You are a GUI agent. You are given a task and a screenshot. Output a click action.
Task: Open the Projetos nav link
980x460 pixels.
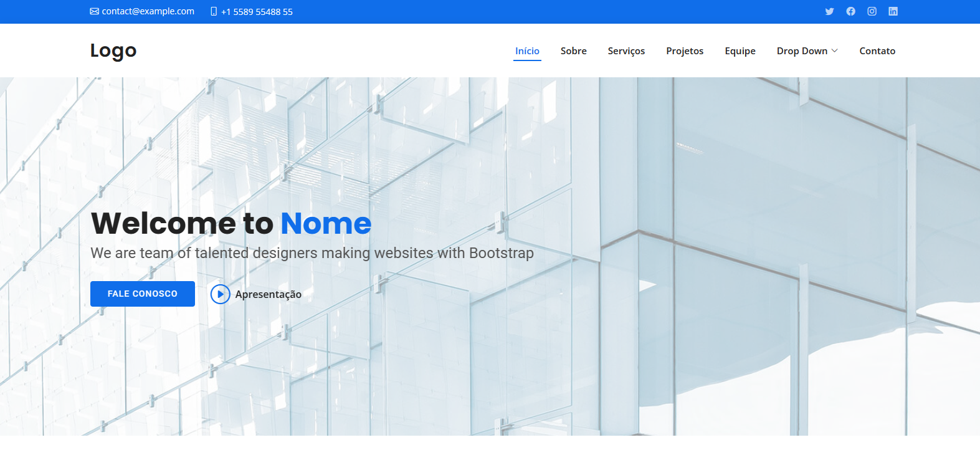pos(685,51)
